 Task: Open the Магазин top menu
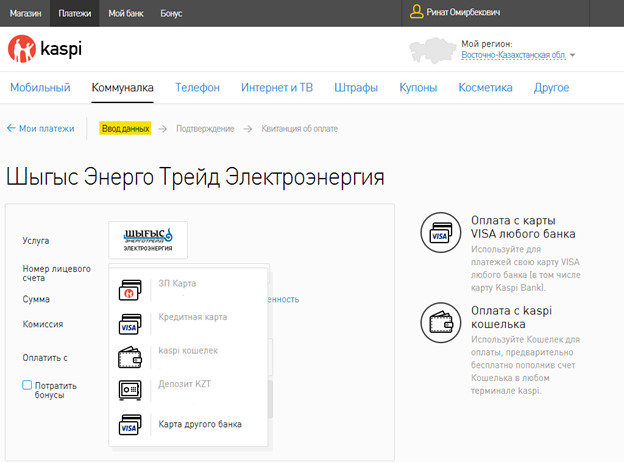pos(25,14)
